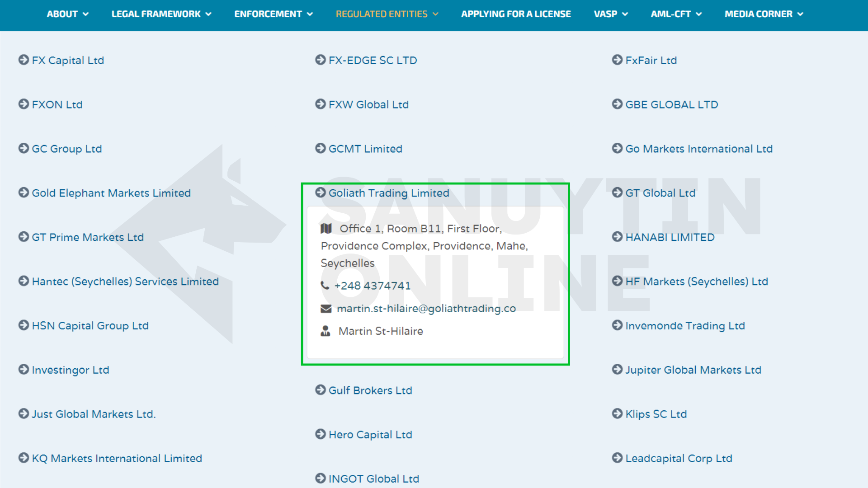Viewport: 868px width, 488px height.
Task: Expand the LEGAL FRAMEWORK chevron
Action: click(208, 14)
